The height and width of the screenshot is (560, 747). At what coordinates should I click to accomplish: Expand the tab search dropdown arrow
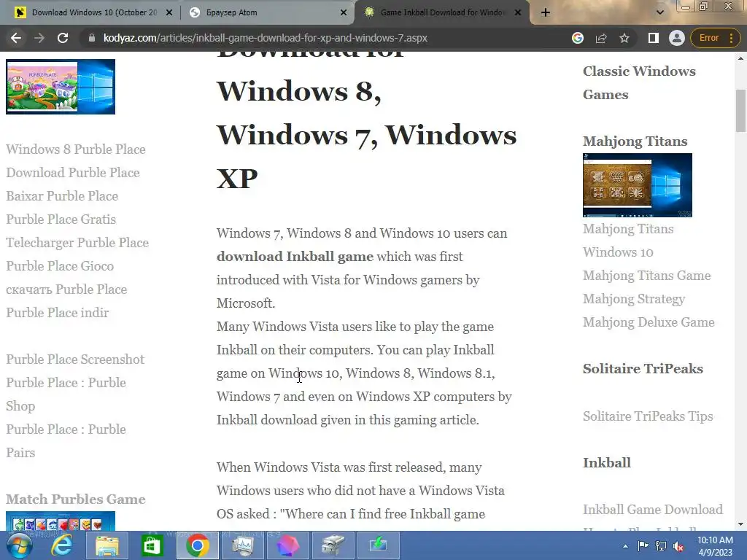[x=659, y=12]
